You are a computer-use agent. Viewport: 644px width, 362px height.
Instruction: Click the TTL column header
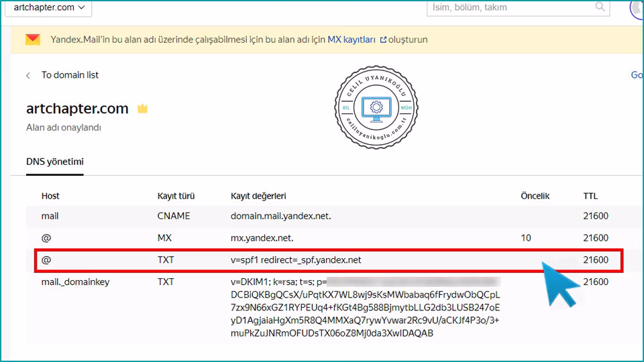pyautogui.click(x=590, y=196)
